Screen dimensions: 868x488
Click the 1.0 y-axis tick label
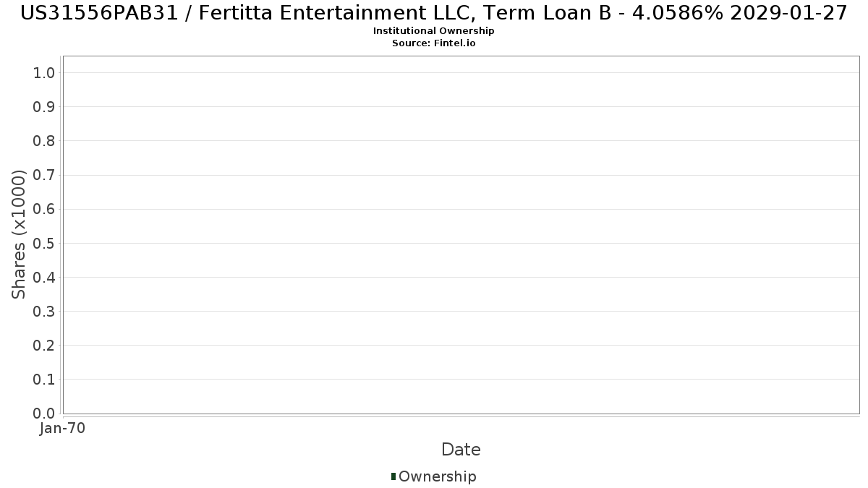tap(44, 72)
